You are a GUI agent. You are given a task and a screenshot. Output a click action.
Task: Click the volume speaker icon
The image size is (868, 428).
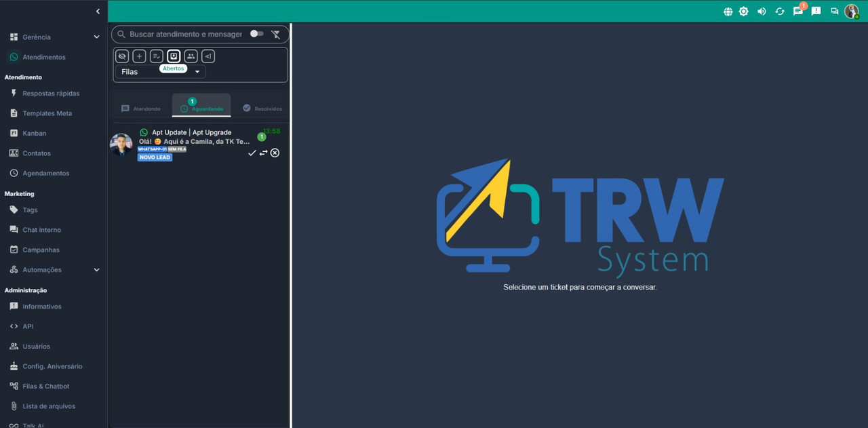click(762, 12)
